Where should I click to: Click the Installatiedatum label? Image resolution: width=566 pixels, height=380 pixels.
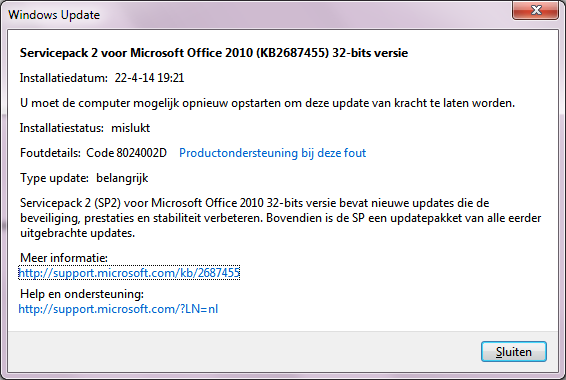[64, 78]
